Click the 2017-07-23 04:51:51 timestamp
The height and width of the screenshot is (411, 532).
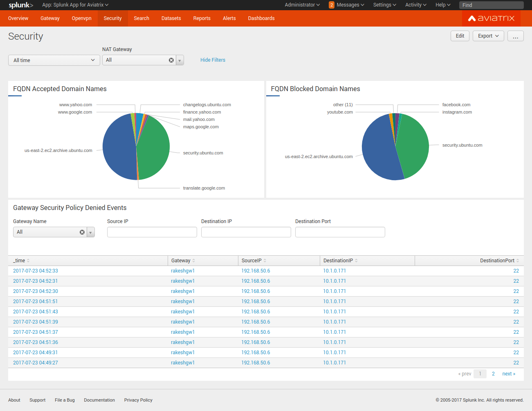(36, 302)
